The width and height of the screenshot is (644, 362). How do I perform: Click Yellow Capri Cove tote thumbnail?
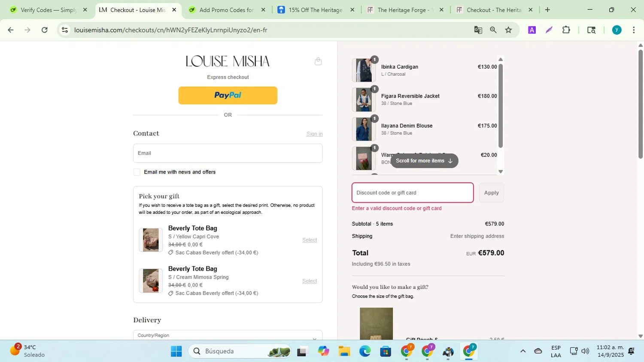pos(151,240)
